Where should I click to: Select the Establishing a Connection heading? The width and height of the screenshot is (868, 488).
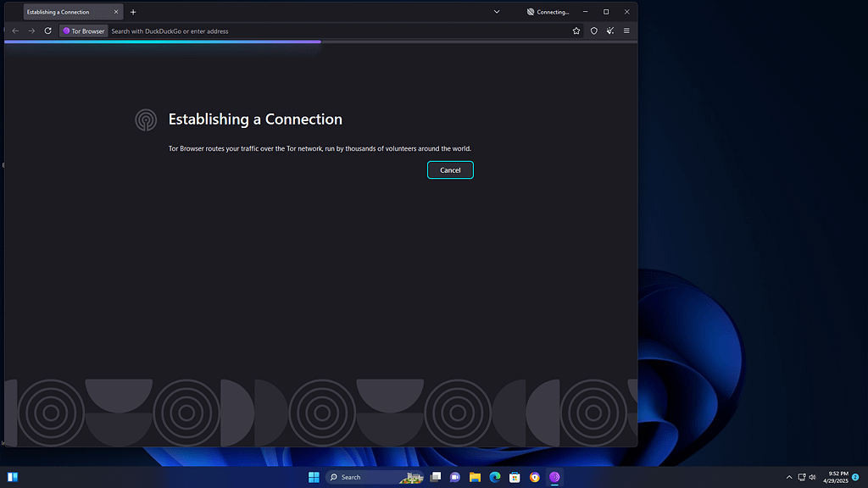tap(255, 119)
